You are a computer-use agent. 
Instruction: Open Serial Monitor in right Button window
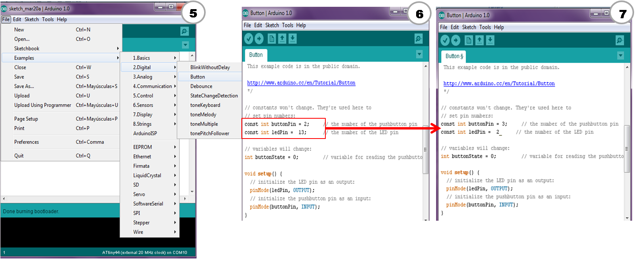coord(620,40)
